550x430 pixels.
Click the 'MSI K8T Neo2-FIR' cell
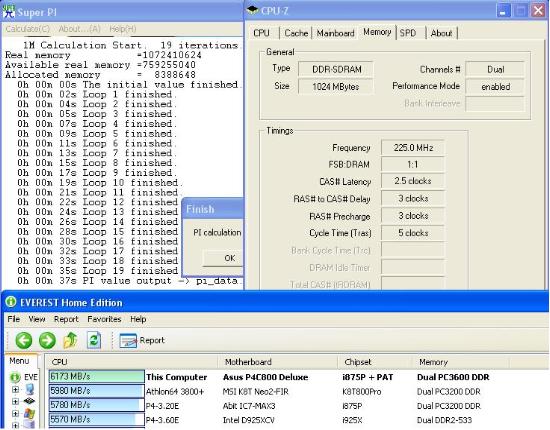pyautogui.click(x=255, y=391)
